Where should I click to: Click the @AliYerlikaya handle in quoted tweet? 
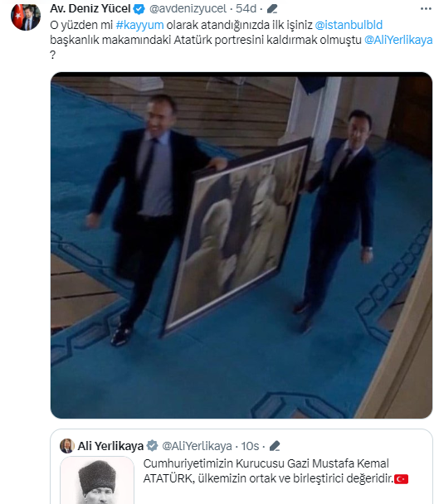tap(197, 446)
